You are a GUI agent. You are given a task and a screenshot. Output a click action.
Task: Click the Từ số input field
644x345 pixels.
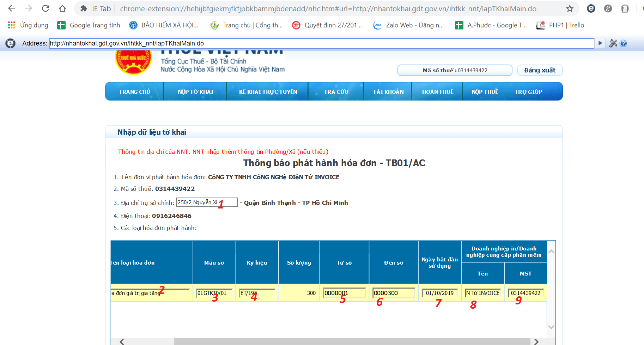pyautogui.click(x=344, y=293)
